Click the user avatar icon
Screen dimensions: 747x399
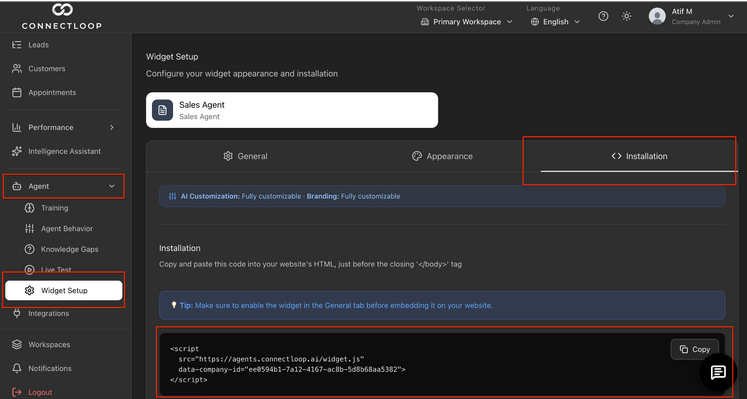[x=657, y=16]
